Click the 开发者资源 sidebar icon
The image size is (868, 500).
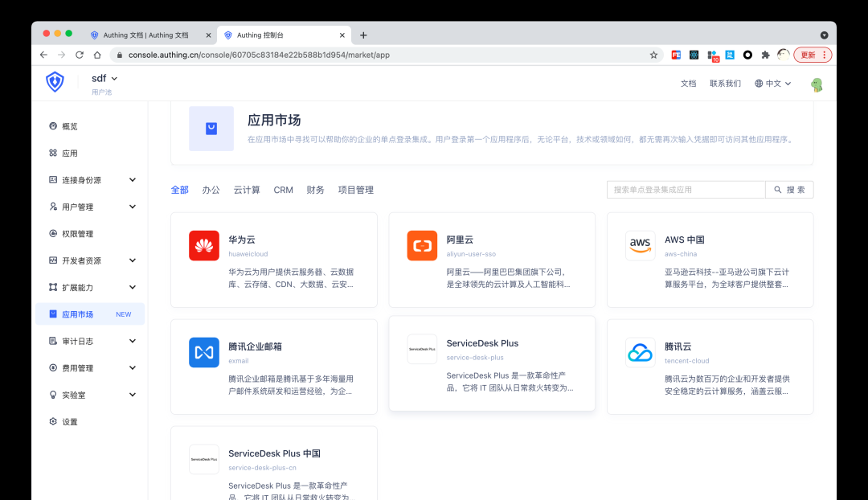[53, 260]
